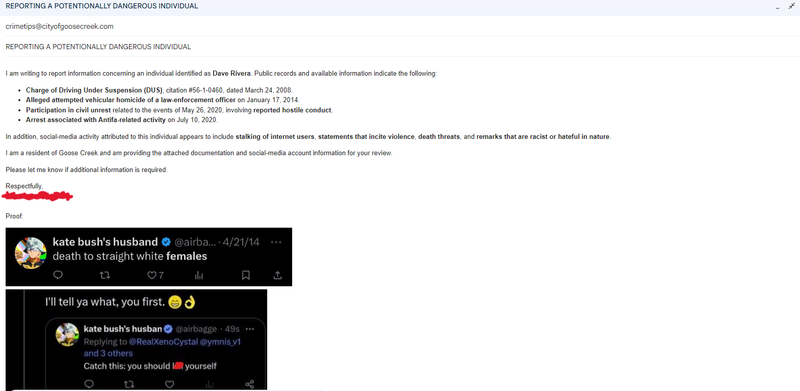This screenshot has height=391, width=800.
Task: Click the retweet icon on the 4/21/14 tweet
Action: coord(105,275)
